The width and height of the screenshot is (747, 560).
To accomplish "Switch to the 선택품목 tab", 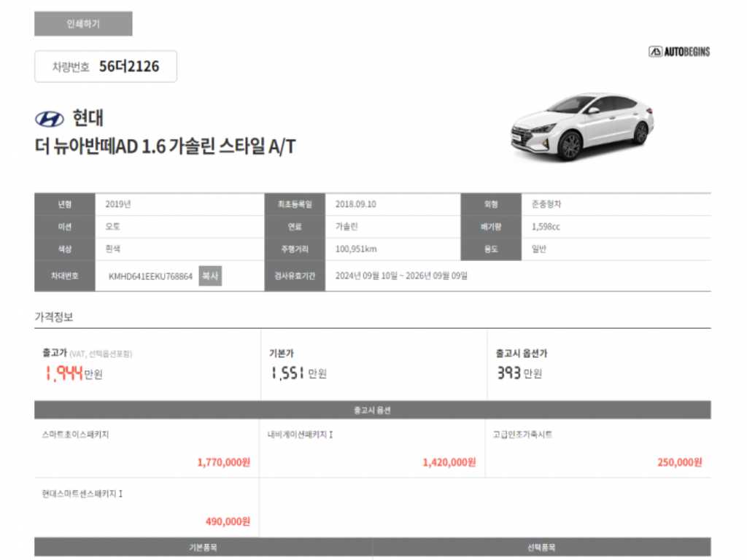I will [542, 547].
